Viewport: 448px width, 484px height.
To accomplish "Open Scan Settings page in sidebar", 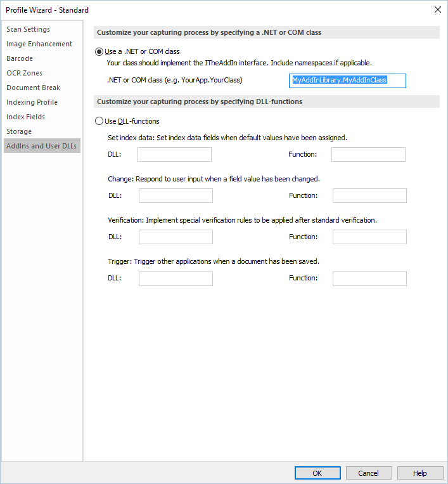I will point(29,29).
